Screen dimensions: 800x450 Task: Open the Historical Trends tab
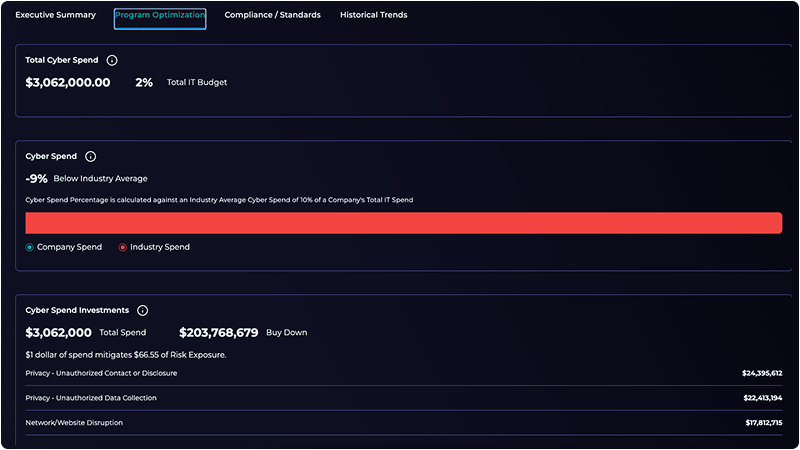[373, 15]
